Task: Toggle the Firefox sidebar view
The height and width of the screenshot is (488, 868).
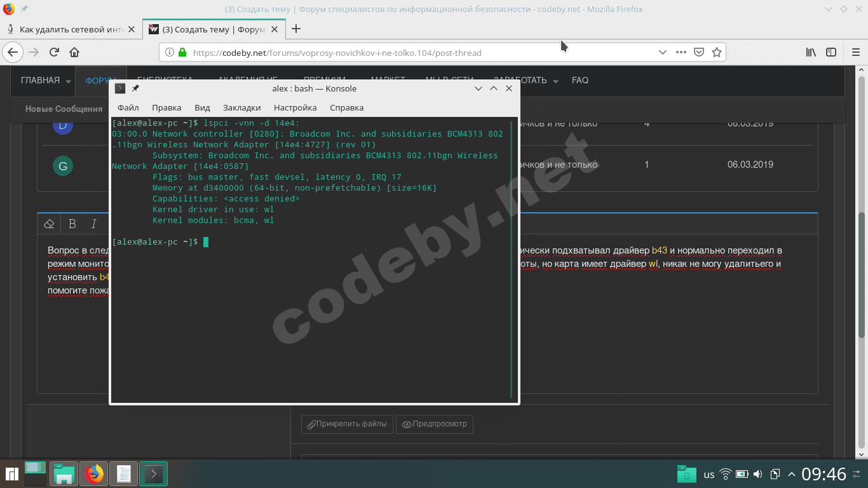Action: pyautogui.click(x=831, y=53)
